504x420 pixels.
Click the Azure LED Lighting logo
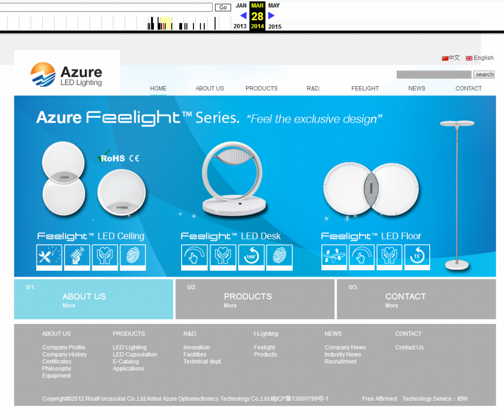coord(66,74)
